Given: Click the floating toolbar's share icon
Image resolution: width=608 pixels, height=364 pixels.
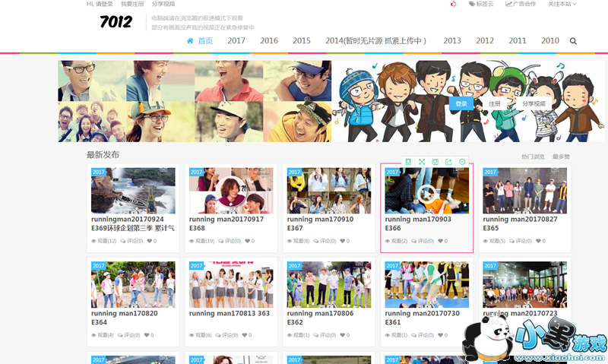Looking at the screenshot, I should [x=448, y=162].
